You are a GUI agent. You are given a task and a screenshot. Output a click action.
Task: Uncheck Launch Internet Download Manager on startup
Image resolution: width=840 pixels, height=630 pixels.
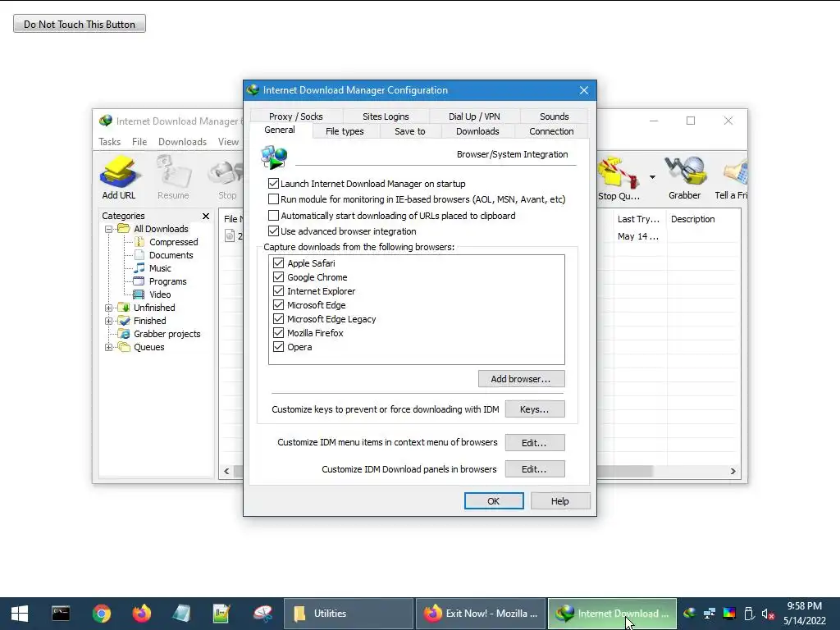tap(273, 184)
